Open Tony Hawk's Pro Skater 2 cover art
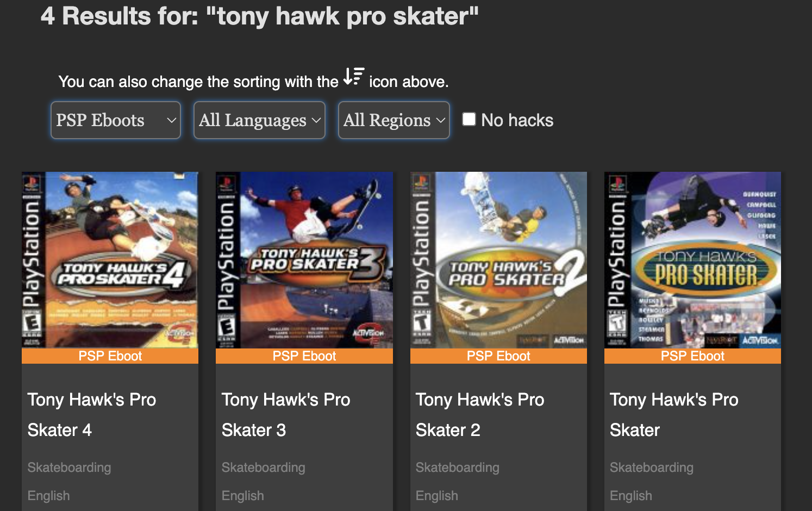The image size is (812, 511). coord(498,260)
